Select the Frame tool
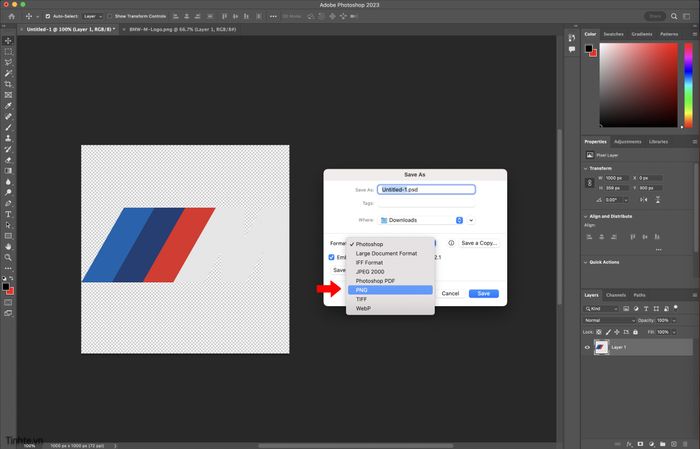Viewport: 700px width, 449px height. coord(8,95)
